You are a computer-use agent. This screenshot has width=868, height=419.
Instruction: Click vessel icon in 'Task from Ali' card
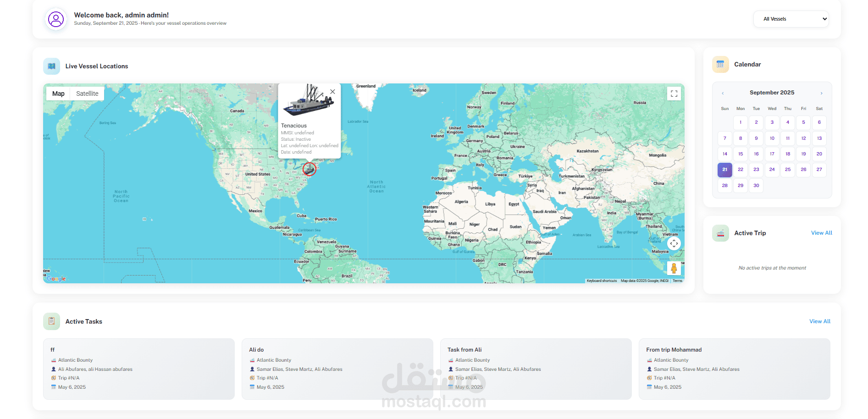click(451, 360)
